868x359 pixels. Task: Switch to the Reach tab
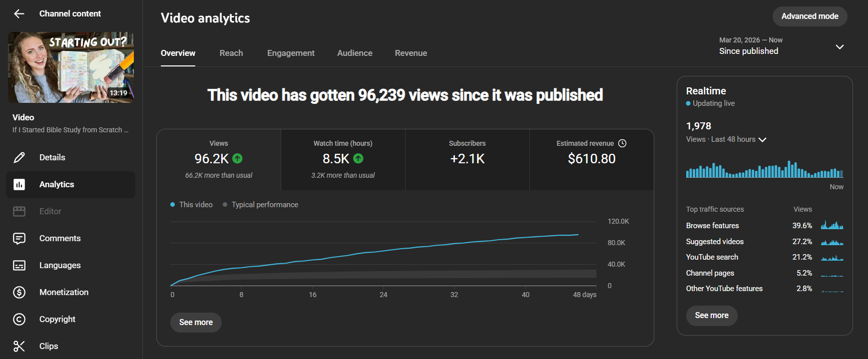(231, 53)
